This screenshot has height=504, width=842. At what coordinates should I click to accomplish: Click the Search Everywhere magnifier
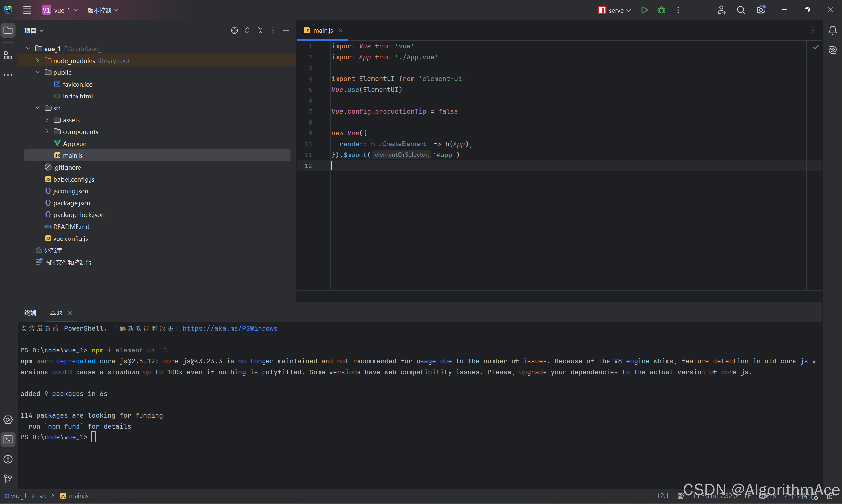741,10
